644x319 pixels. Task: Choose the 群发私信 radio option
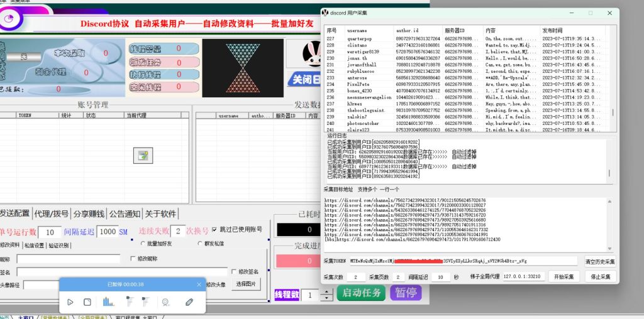click(x=200, y=243)
